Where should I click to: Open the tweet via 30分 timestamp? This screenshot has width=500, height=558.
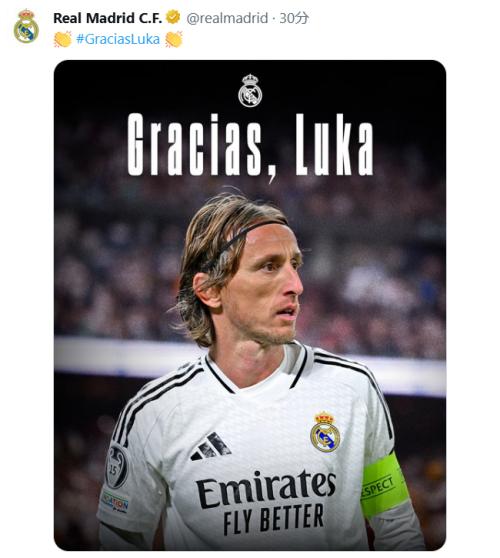tap(294, 18)
